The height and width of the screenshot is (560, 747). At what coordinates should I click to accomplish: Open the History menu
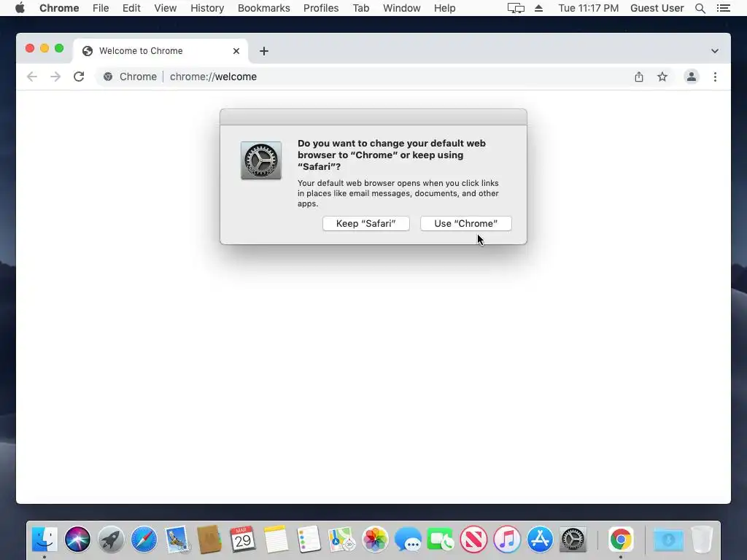[207, 8]
